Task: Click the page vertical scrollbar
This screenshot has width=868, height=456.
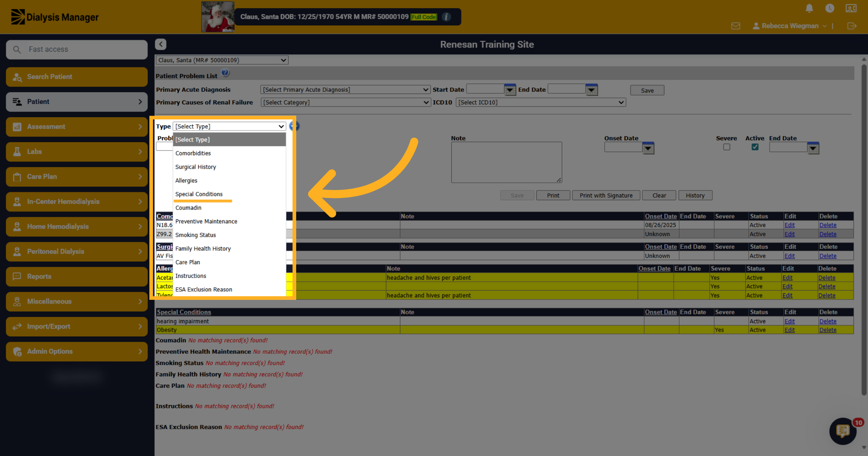Action: pyautogui.click(x=864, y=230)
